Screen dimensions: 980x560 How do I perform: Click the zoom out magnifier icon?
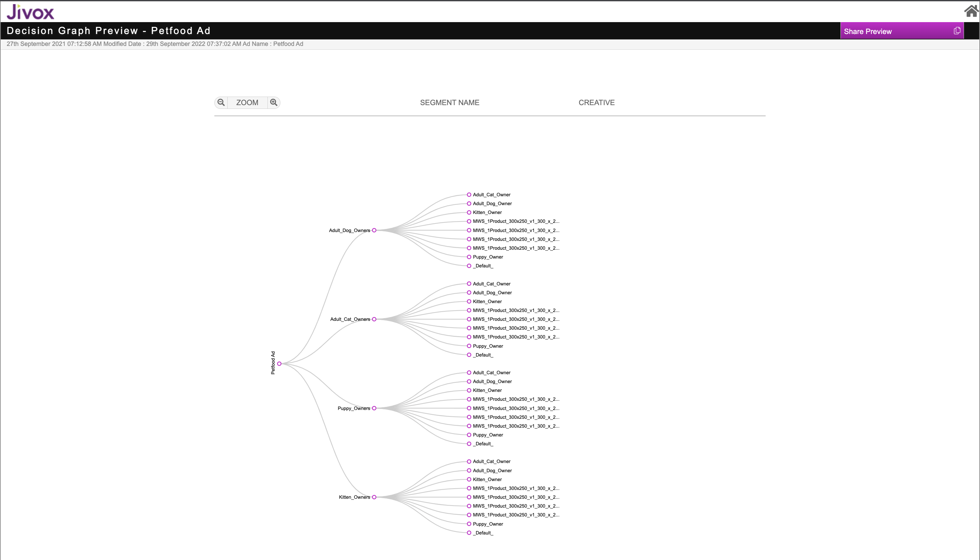click(x=221, y=102)
